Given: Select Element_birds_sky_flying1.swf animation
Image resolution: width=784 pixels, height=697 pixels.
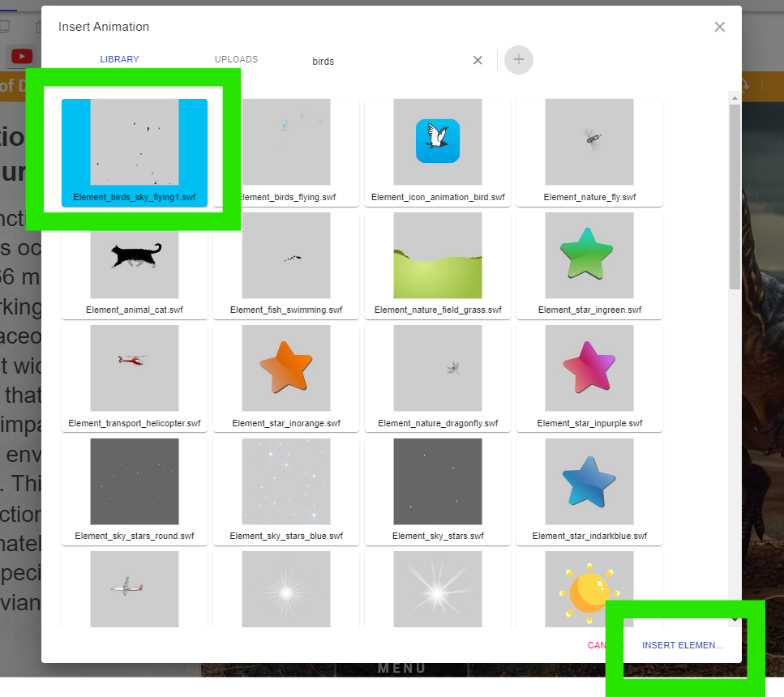Looking at the screenshot, I should pos(135,152).
